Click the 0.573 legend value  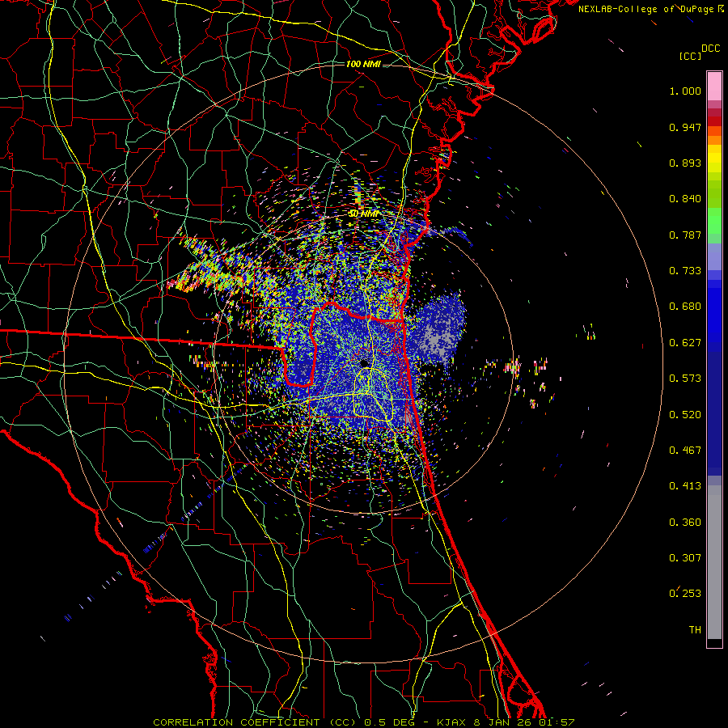(685, 379)
